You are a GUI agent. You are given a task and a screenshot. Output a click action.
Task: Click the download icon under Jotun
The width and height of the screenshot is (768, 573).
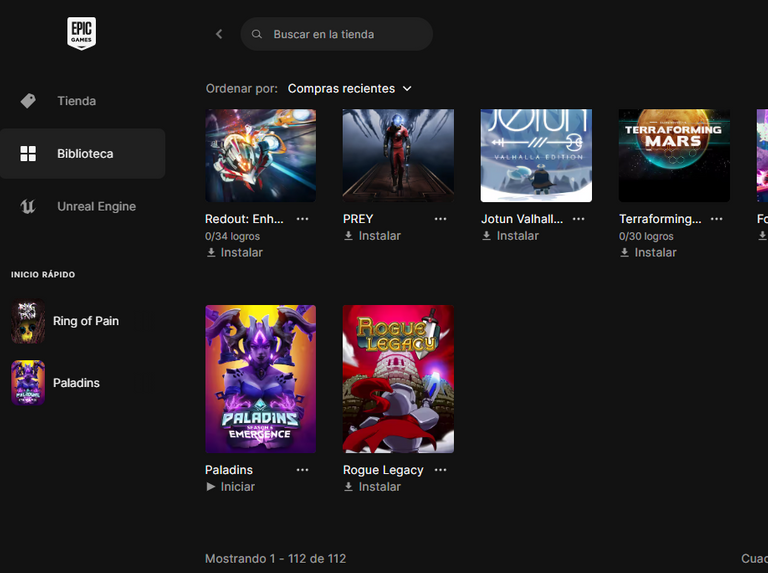pos(486,236)
